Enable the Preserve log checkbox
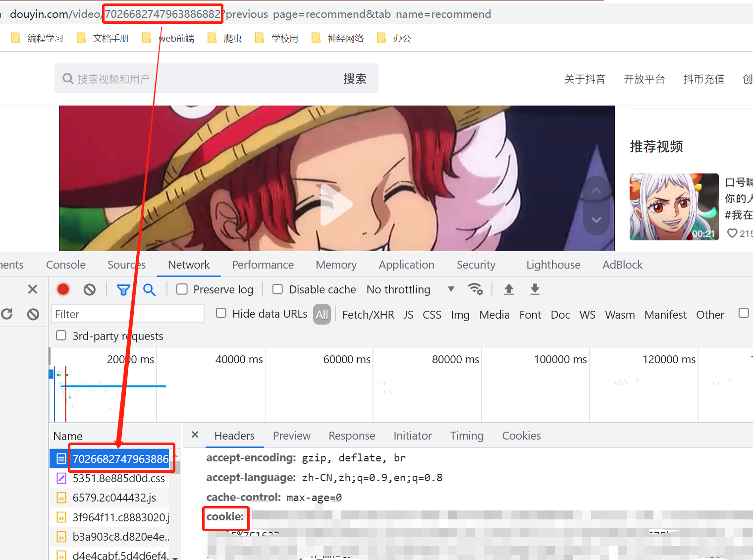The height and width of the screenshot is (560, 753). pos(182,289)
